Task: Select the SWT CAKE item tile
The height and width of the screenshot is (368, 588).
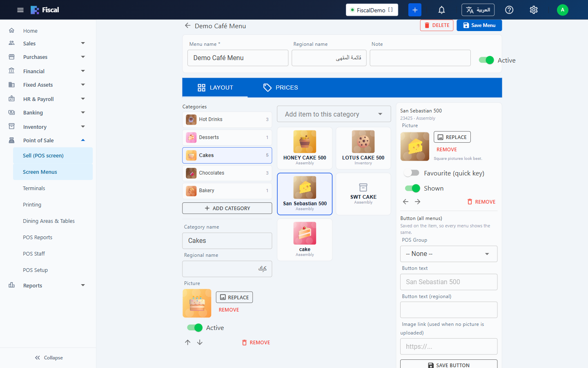Action: click(x=363, y=194)
